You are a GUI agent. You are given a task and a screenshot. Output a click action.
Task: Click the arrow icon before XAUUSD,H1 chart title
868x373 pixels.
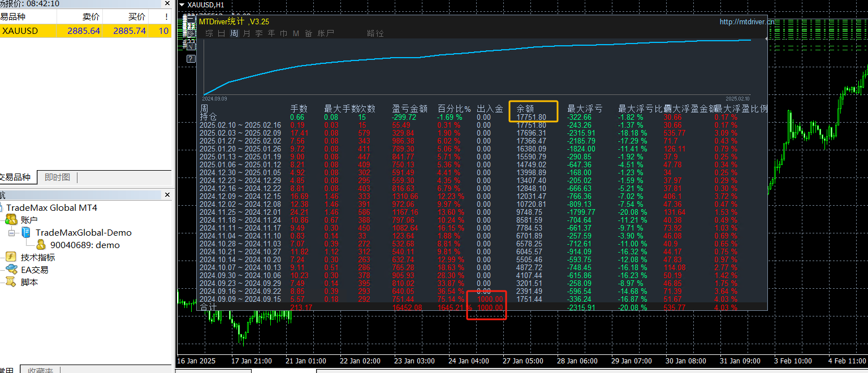pyautogui.click(x=182, y=5)
